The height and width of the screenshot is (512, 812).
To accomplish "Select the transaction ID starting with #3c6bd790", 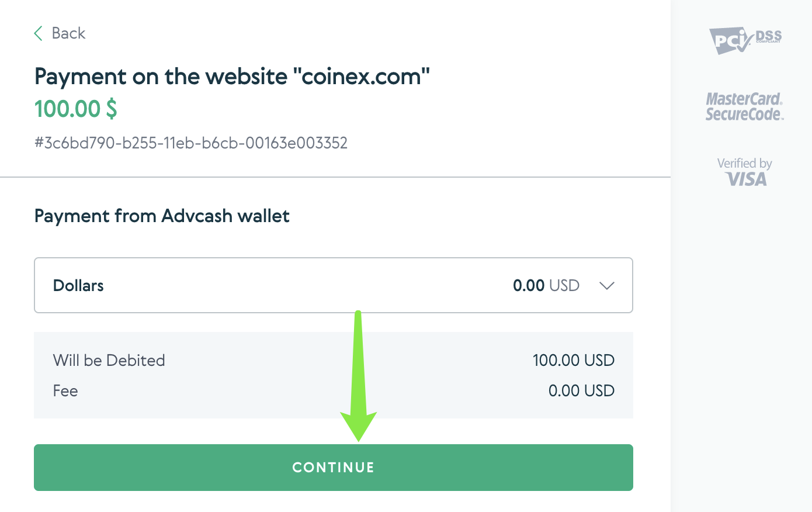I will [x=190, y=143].
